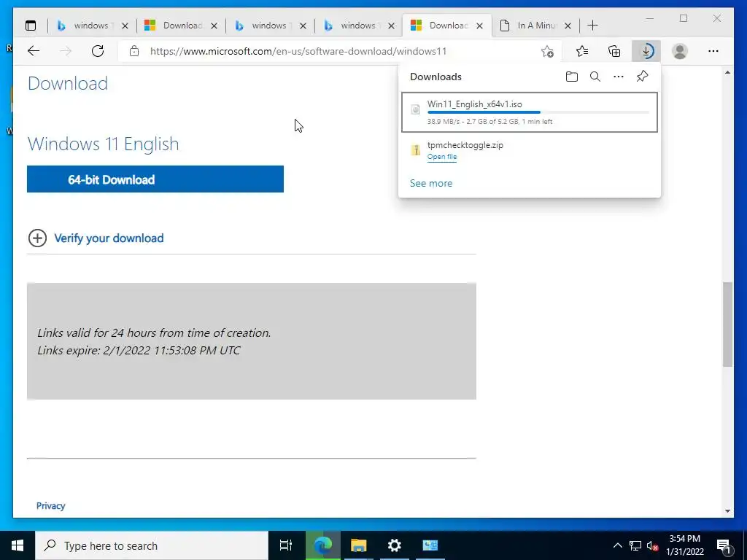Viewport: 747px width, 560px height.
Task: Reload the page with Refresh icon
Action: pyautogui.click(x=98, y=51)
